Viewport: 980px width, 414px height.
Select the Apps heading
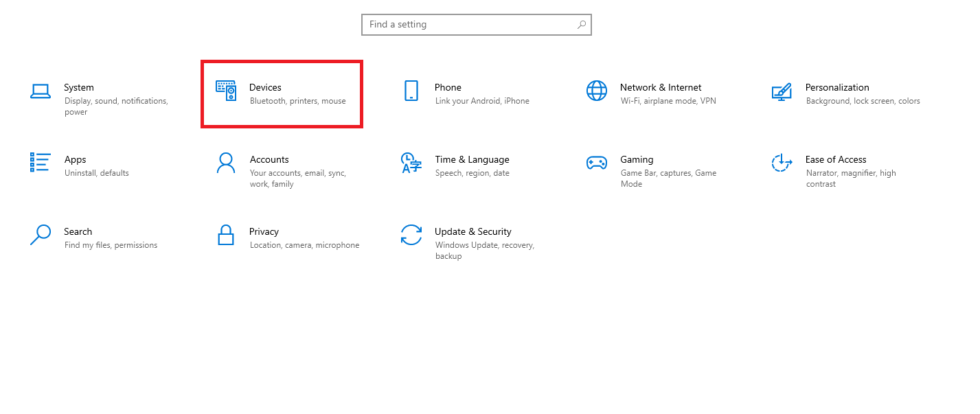(76, 159)
